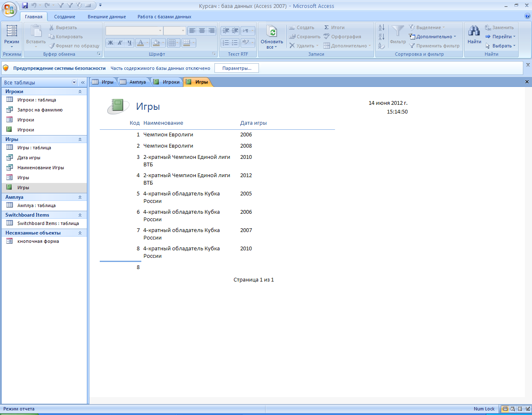Collapse Игроки group in navigation
This screenshot has width=532, height=415.
click(80, 91)
